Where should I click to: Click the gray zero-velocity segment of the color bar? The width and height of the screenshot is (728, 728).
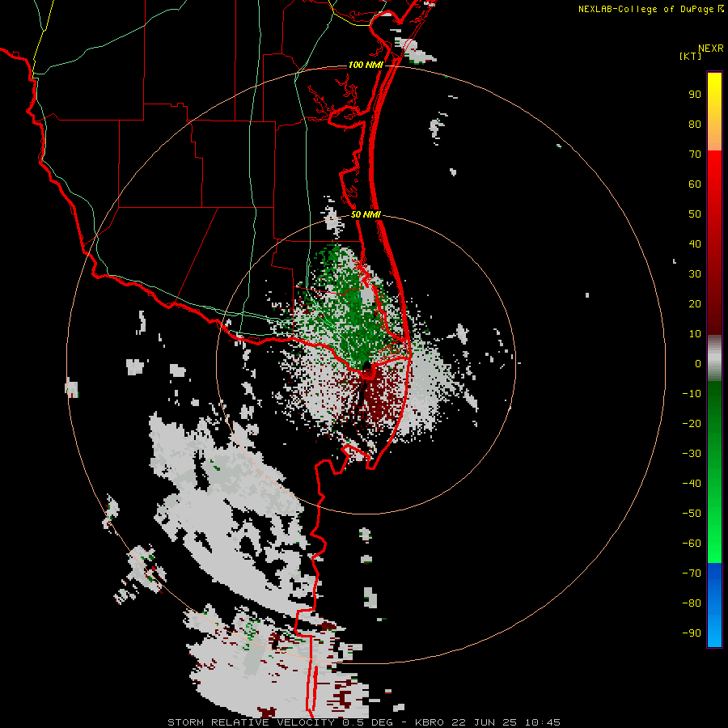click(714, 358)
